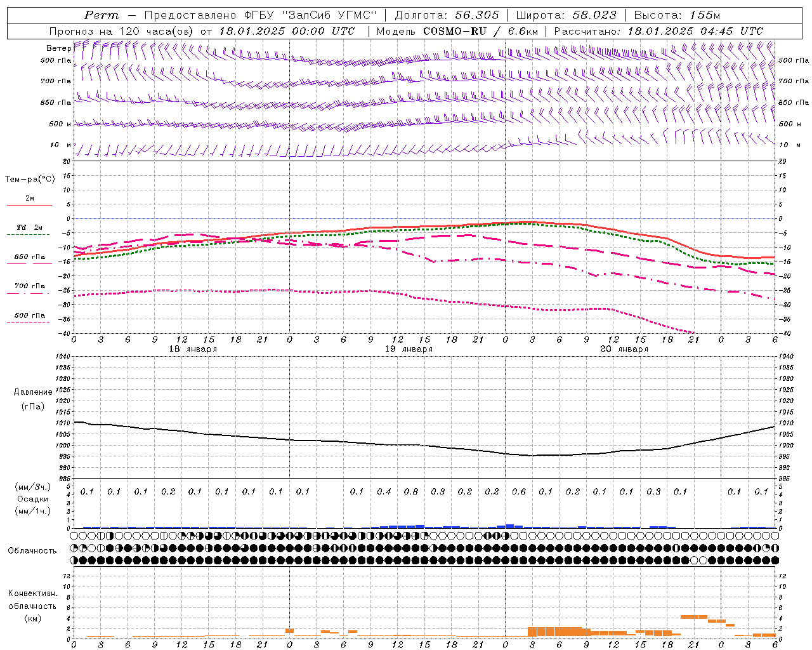This screenshot has height=650, width=812.
Task: Click the "Осадки" precipitation panel label
Action: click(33, 499)
